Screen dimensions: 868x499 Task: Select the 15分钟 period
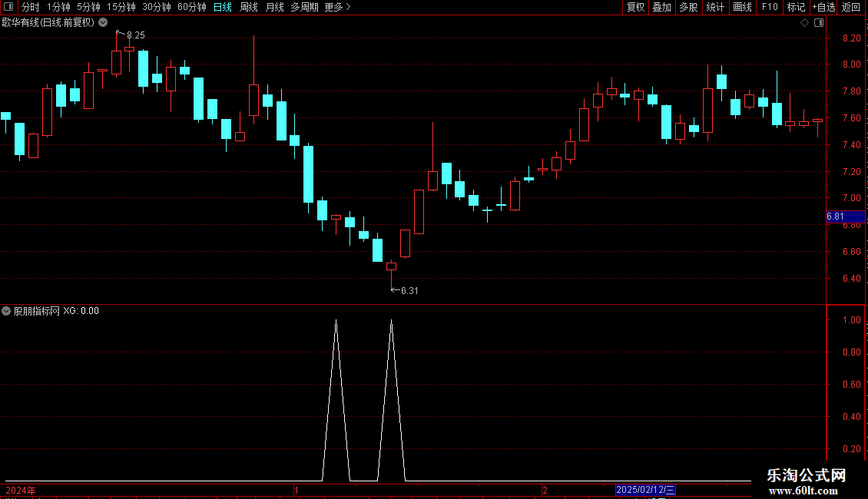click(x=121, y=7)
